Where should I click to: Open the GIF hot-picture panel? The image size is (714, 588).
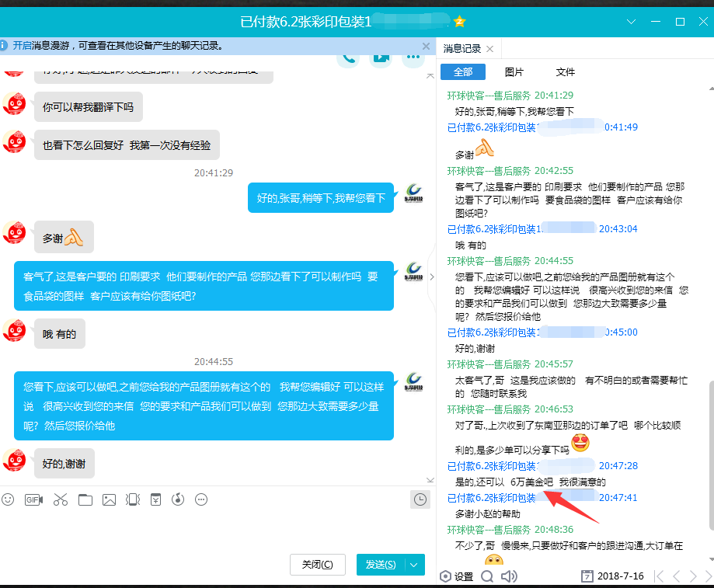coord(33,499)
